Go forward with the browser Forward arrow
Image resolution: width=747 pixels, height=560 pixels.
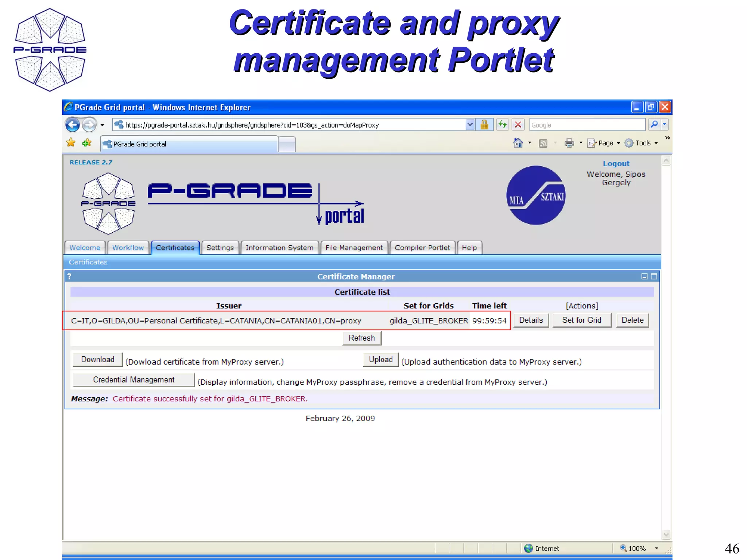89,125
